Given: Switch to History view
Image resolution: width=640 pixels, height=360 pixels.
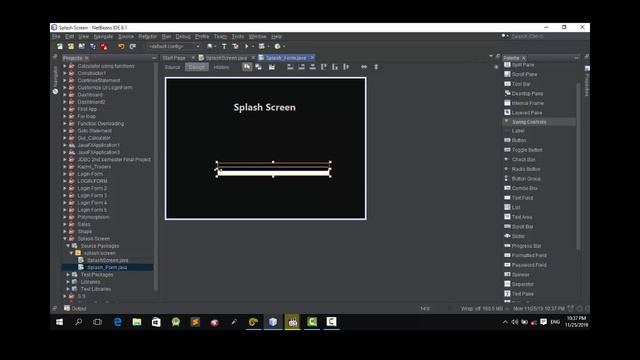Looking at the screenshot, I should (221, 67).
